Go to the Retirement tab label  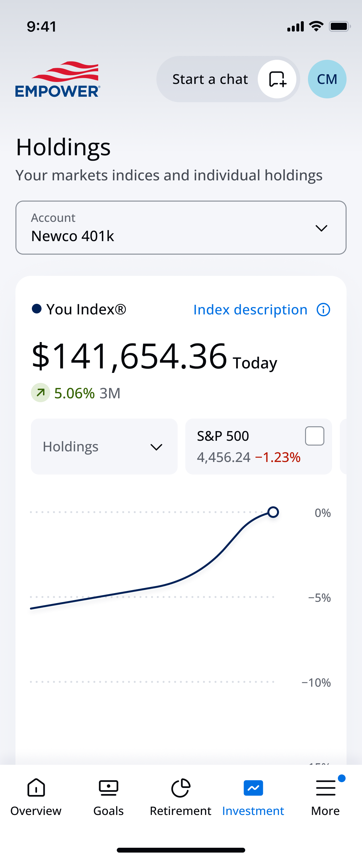point(181,811)
